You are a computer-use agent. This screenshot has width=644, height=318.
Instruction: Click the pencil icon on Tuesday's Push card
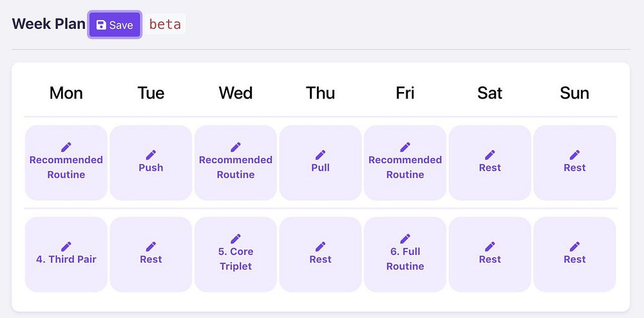tap(151, 154)
